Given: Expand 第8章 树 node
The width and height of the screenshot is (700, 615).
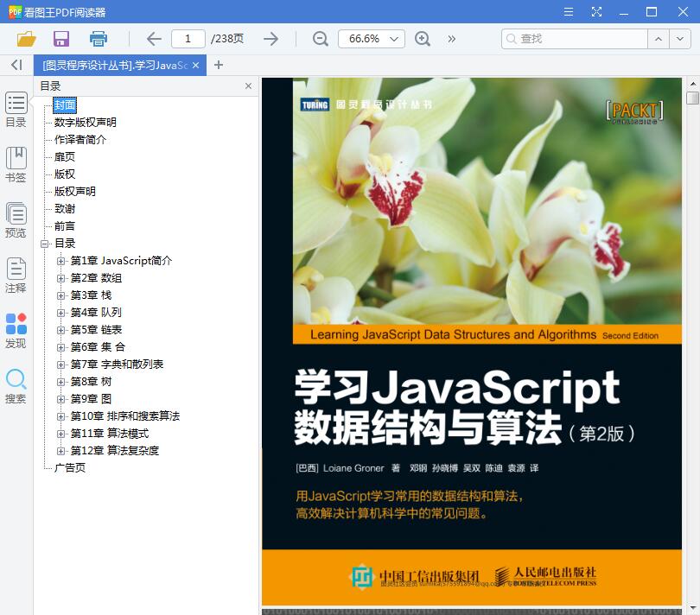Looking at the screenshot, I should point(60,382).
